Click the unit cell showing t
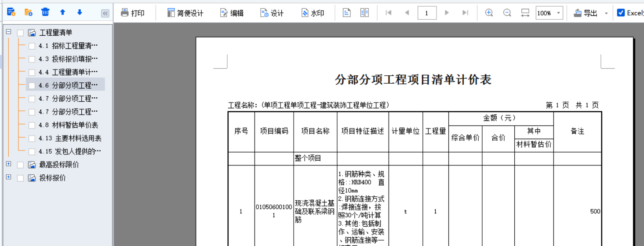Screen dimensions: 644x246 tap(405, 212)
